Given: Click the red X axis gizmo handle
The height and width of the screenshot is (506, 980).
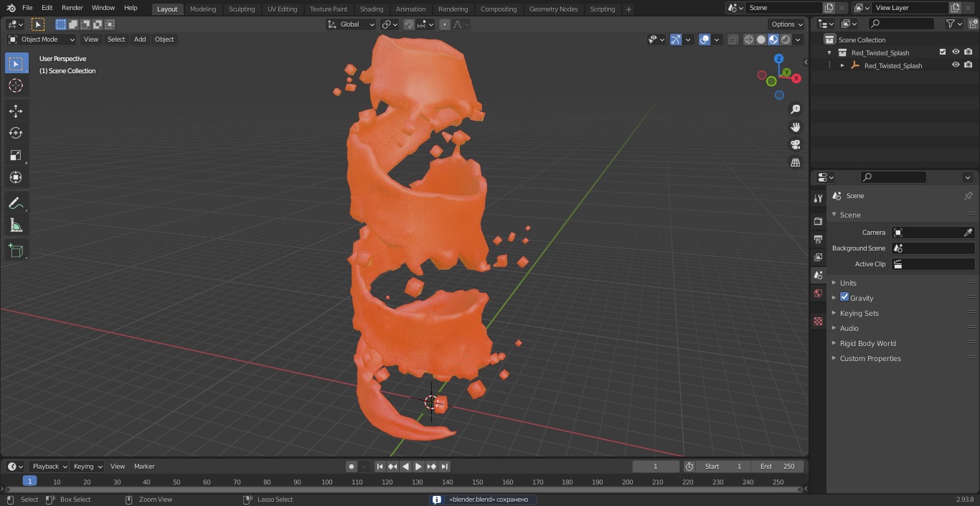Looking at the screenshot, I should click(x=796, y=78).
